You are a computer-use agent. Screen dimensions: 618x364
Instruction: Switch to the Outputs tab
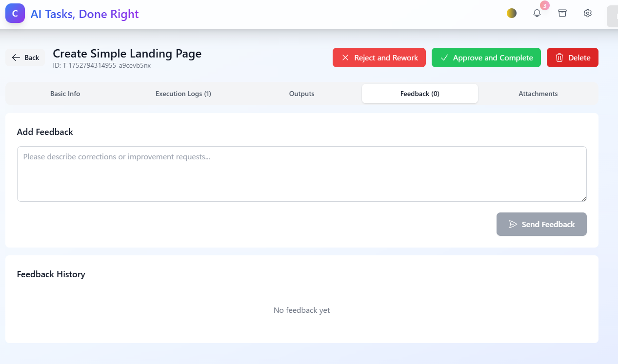point(301,94)
